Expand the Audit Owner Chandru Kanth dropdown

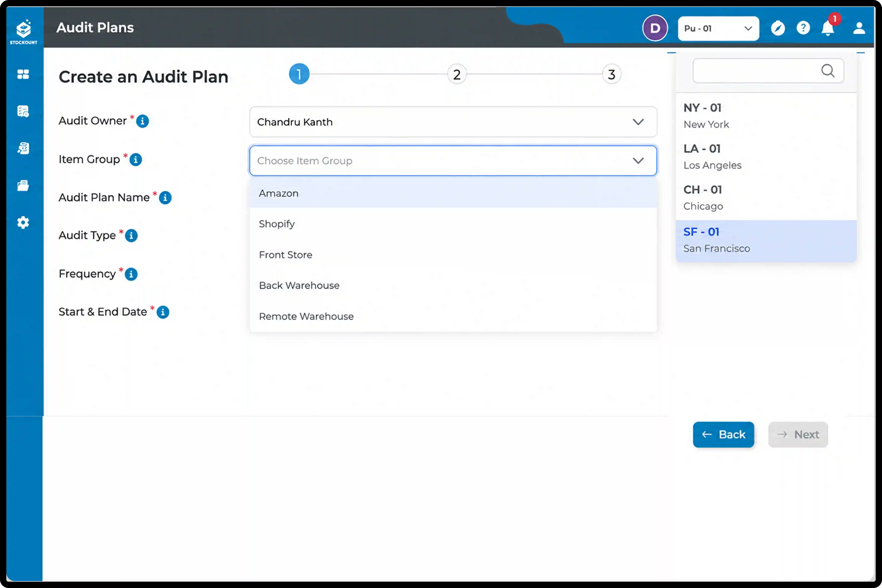click(x=453, y=122)
